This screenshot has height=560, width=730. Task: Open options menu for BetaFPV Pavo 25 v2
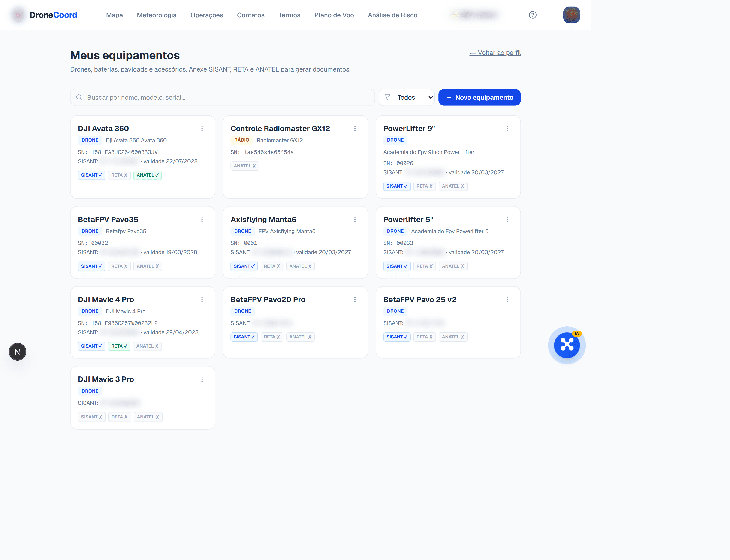click(x=507, y=300)
